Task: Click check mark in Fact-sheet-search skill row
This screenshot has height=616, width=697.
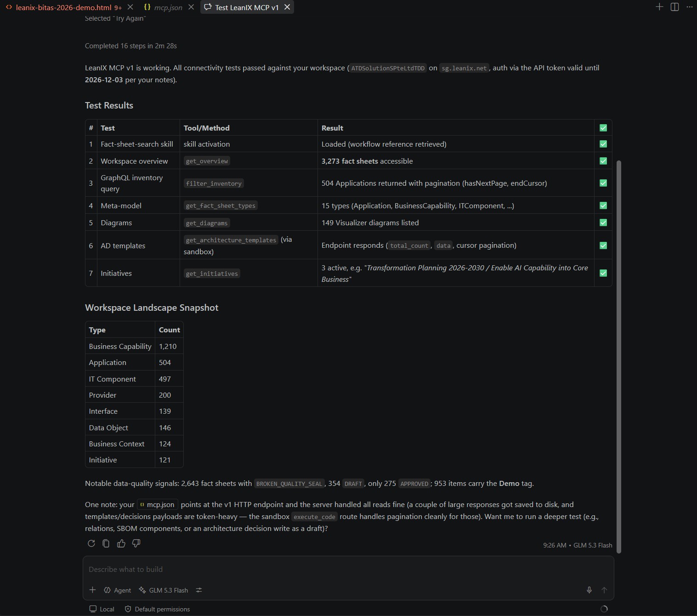Action: point(603,144)
